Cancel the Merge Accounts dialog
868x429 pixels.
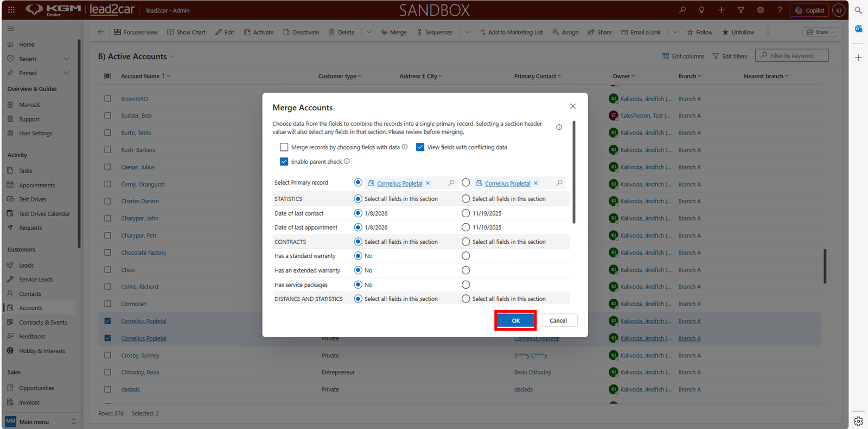[x=558, y=320]
